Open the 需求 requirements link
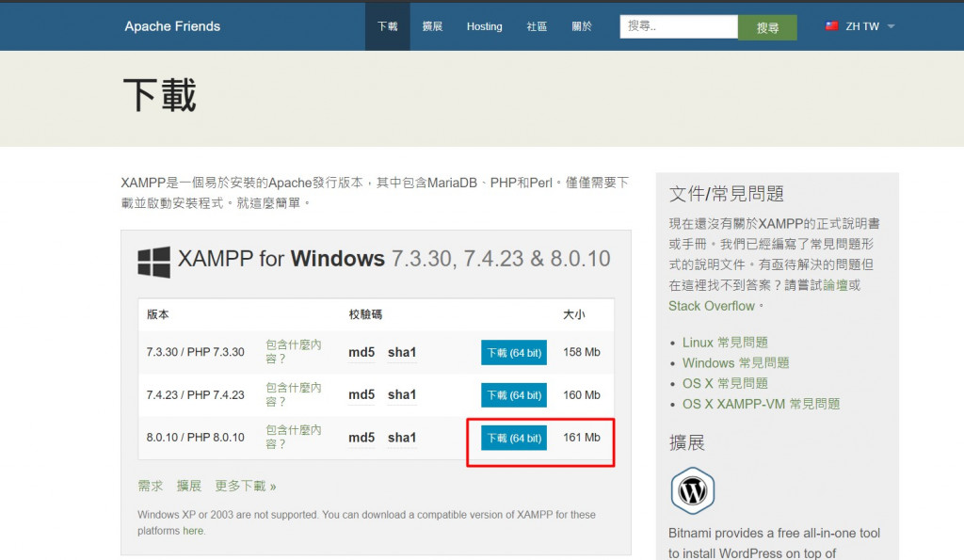This screenshot has height=560, width=964. 151,487
